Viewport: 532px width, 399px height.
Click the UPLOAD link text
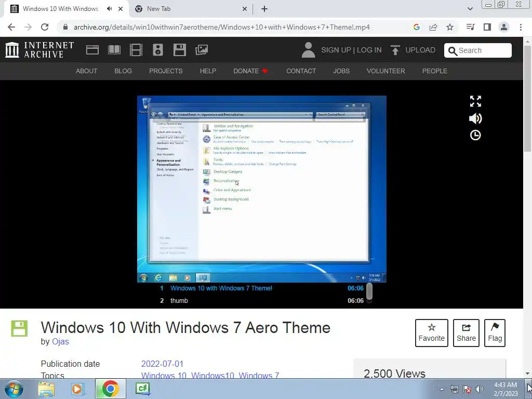point(420,50)
